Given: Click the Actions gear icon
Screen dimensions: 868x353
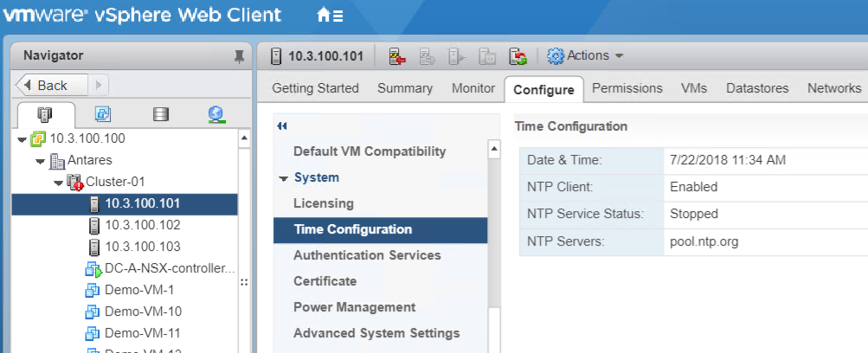Looking at the screenshot, I should click(556, 56).
